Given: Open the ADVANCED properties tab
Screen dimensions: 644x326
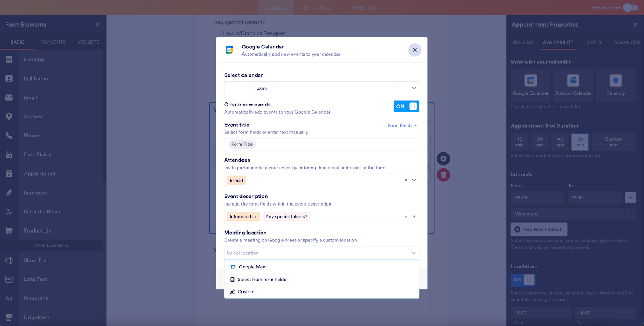Looking at the screenshot, I should [x=627, y=42].
